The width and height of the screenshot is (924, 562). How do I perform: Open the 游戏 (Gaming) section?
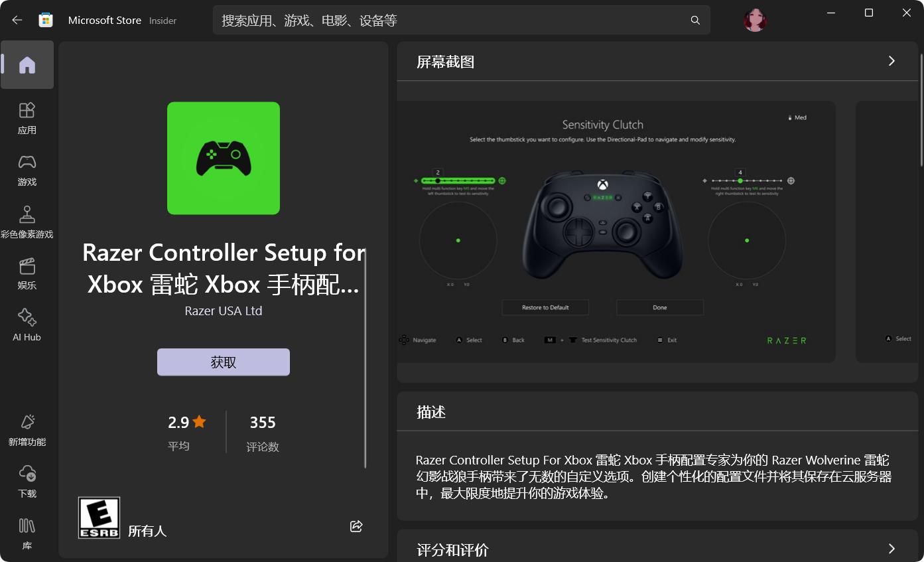click(27, 170)
